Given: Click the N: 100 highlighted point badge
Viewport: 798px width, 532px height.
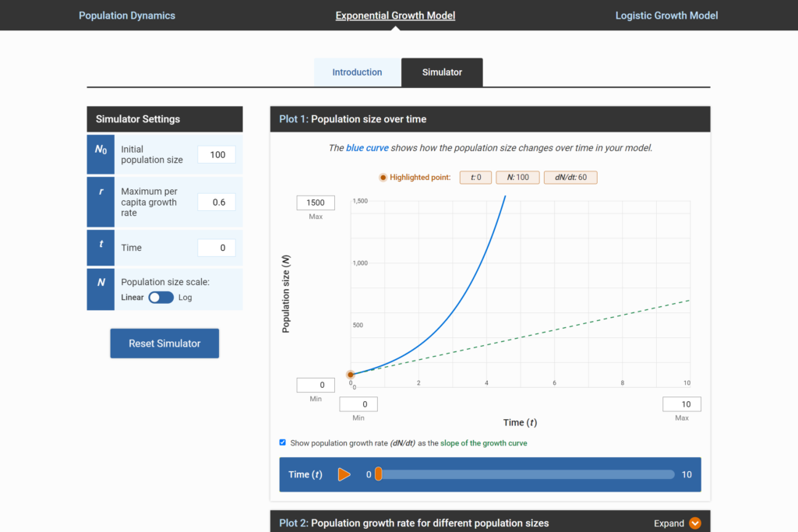Looking at the screenshot, I should point(517,177).
